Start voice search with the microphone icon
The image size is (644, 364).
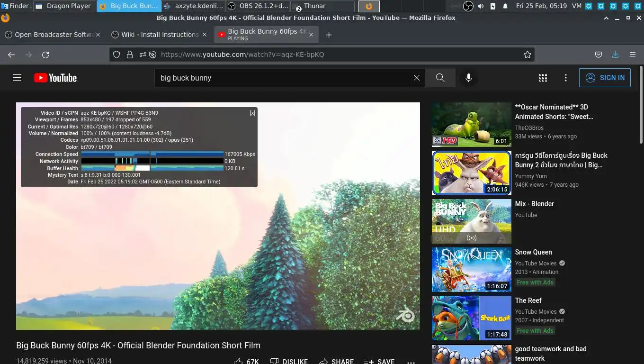click(x=469, y=78)
